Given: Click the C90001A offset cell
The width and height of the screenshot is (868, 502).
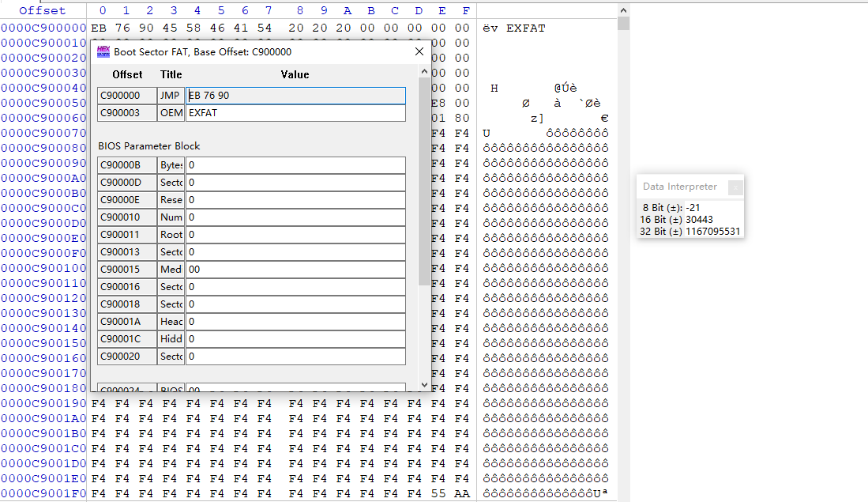Looking at the screenshot, I should point(127,322).
